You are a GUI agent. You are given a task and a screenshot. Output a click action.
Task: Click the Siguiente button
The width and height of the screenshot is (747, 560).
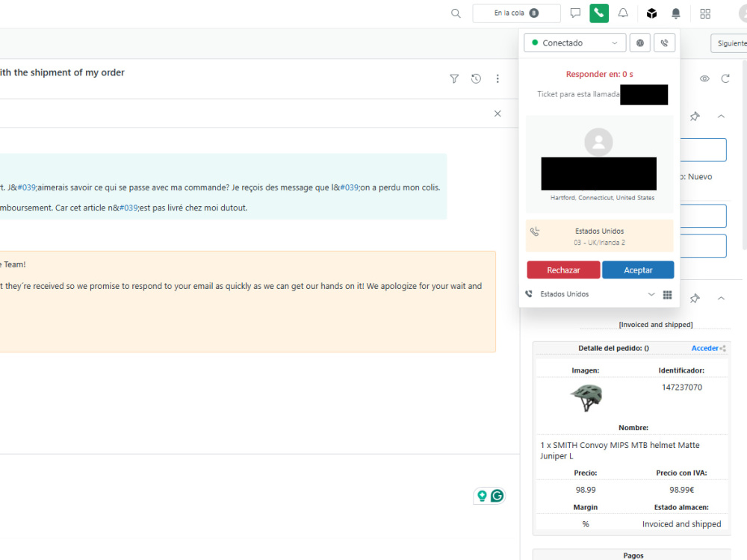point(730,43)
